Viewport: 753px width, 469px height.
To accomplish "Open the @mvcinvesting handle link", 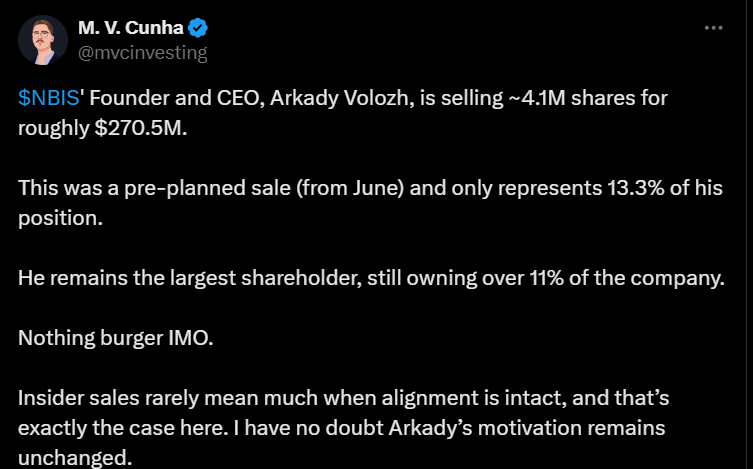I will pyautogui.click(x=141, y=53).
